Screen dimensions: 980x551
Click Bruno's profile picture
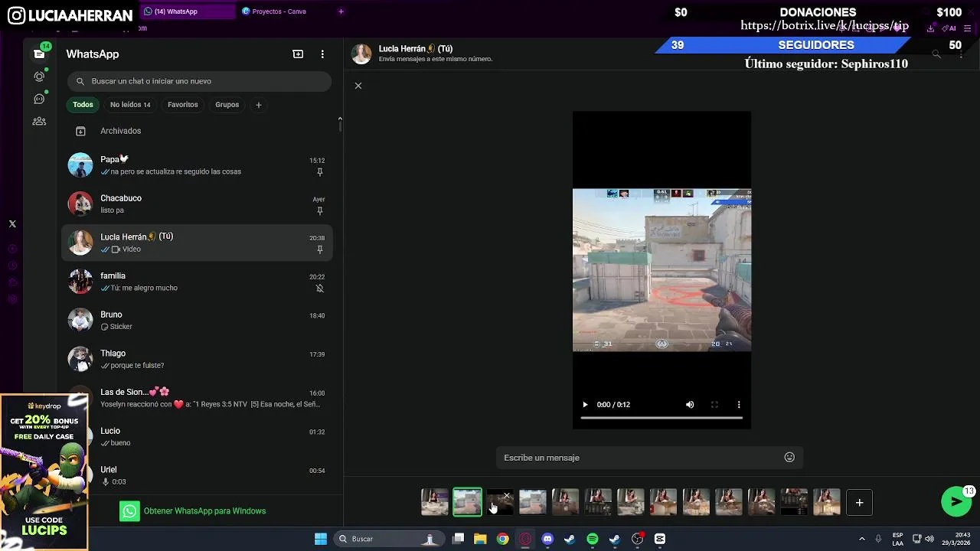pos(80,320)
